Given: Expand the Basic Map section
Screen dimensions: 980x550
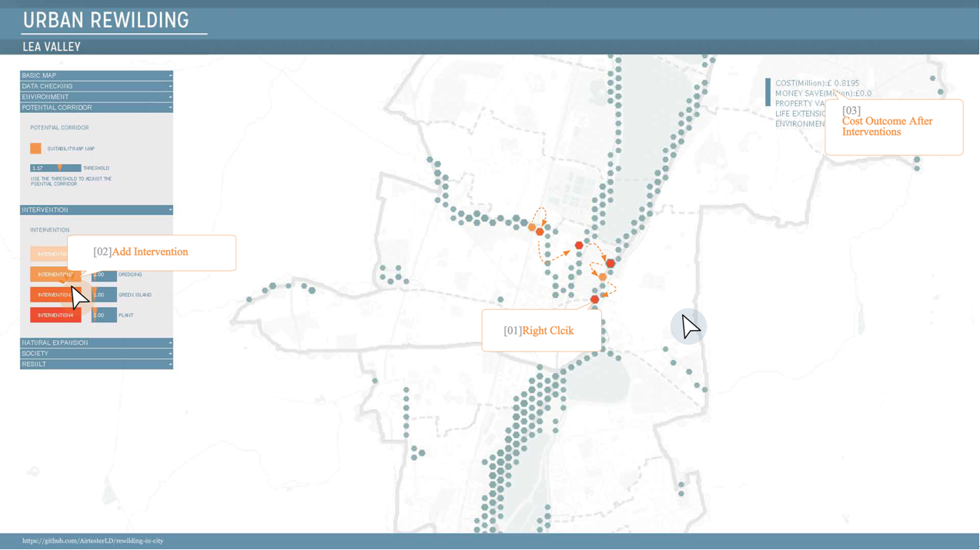Looking at the screenshot, I should point(96,75).
